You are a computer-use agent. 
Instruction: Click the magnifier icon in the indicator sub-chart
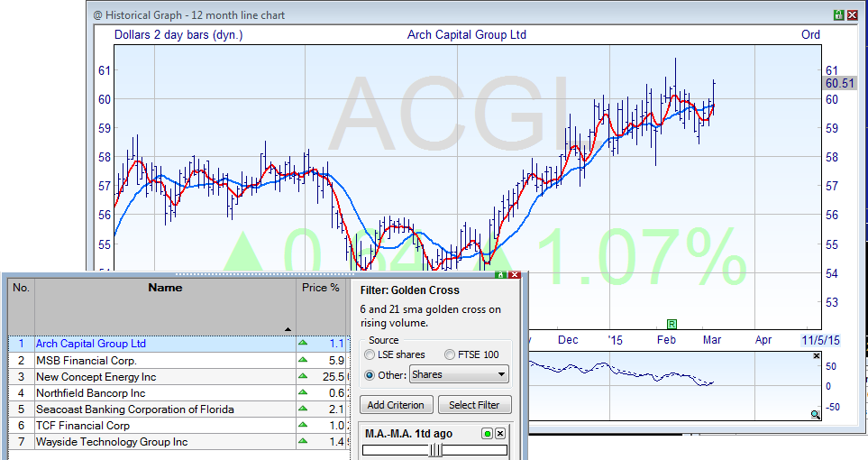coord(816,414)
